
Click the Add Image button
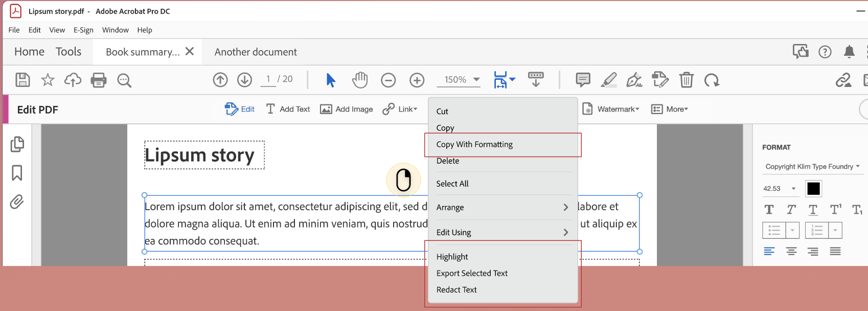coord(347,109)
